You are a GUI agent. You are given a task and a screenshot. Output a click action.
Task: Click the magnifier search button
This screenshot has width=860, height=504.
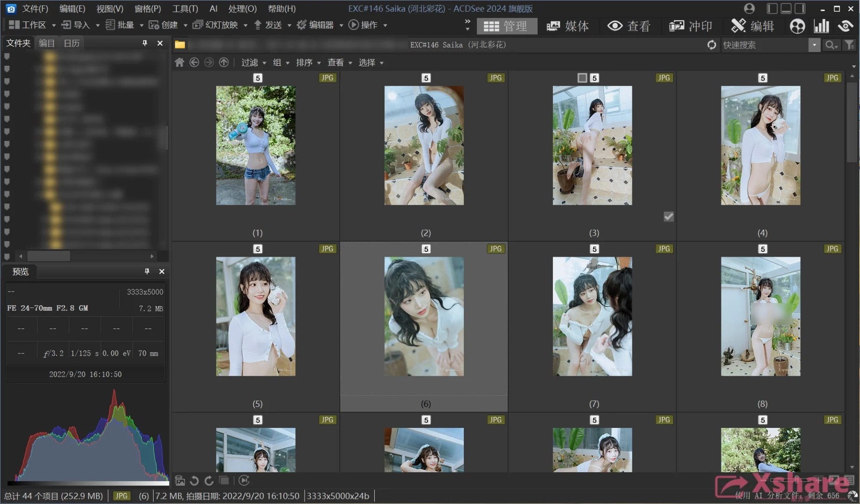click(831, 45)
